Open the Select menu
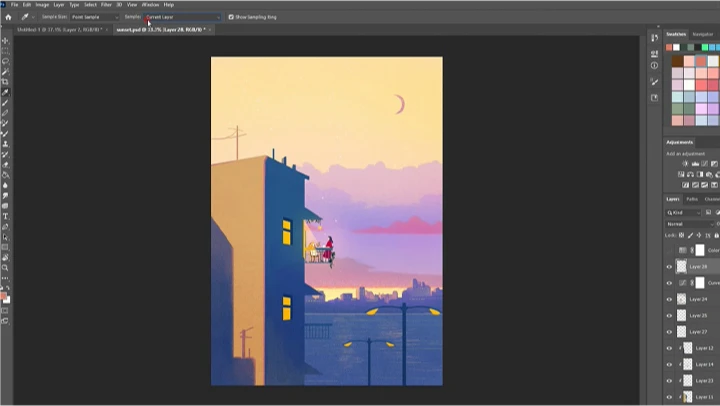This screenshot has width=720, height=406. (x=90, y=5)
